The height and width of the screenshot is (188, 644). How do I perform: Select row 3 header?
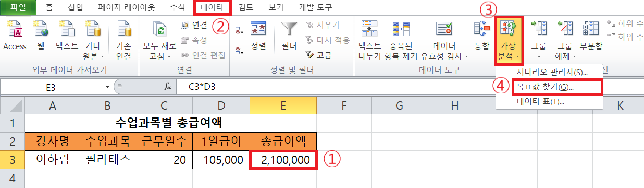pos(12,159)
